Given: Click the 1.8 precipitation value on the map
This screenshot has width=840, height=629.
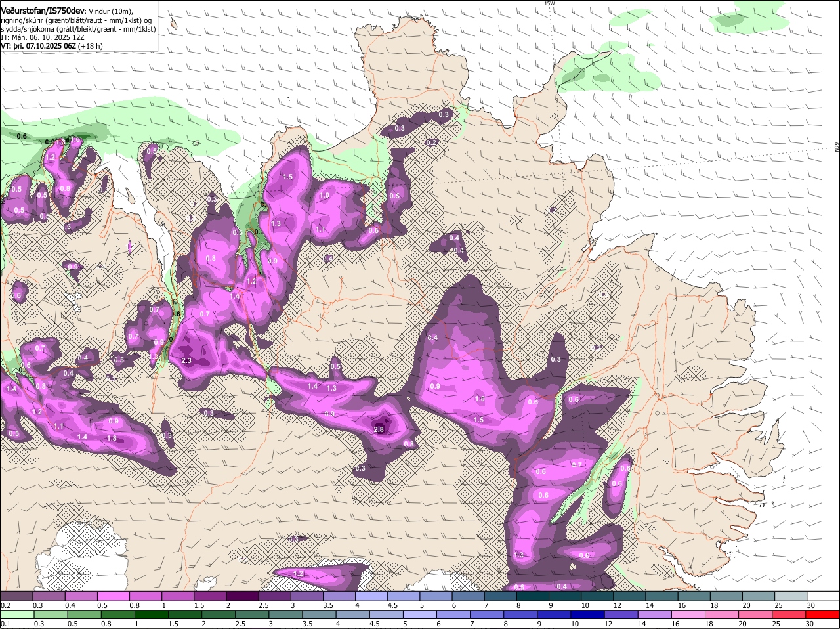Looking at the screenshot, I should tap(112, 438).
